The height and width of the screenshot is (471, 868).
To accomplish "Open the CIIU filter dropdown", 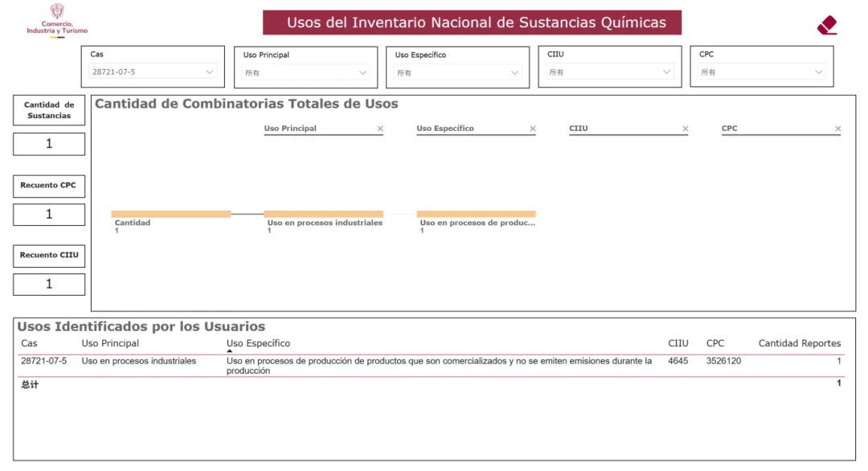I will coord(609,72).
